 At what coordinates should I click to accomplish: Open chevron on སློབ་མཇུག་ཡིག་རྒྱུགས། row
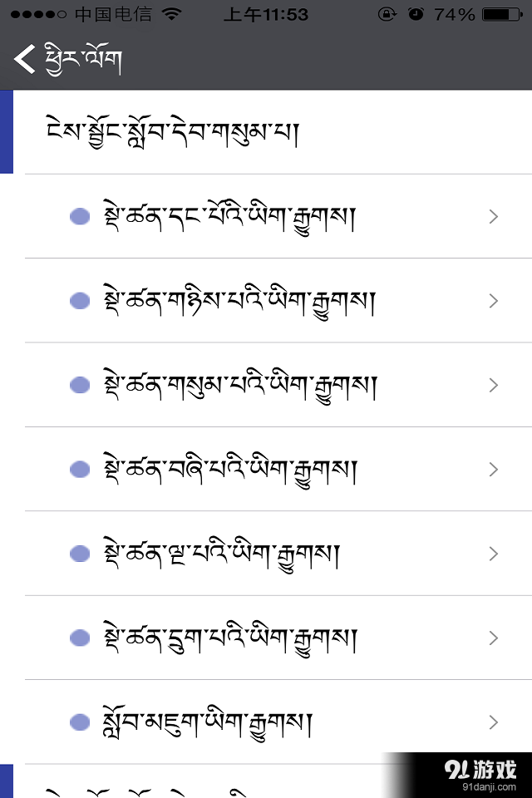click(493, 722)
